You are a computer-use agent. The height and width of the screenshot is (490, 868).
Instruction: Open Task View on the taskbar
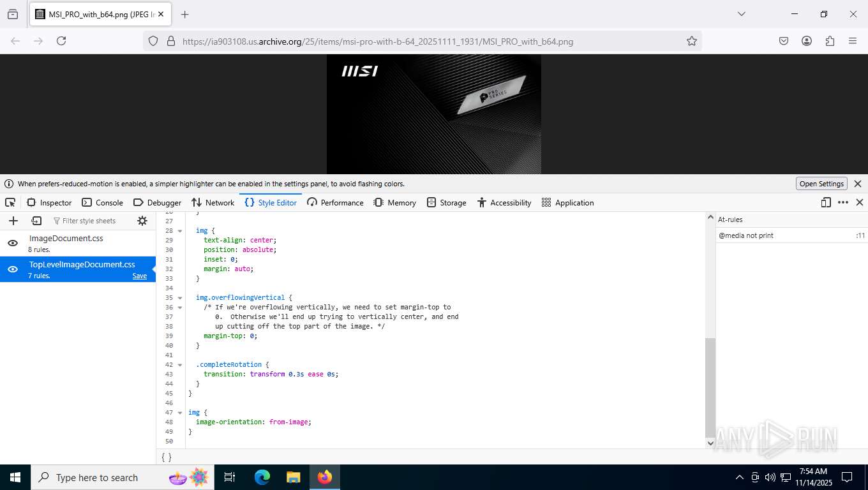(230, 477)
